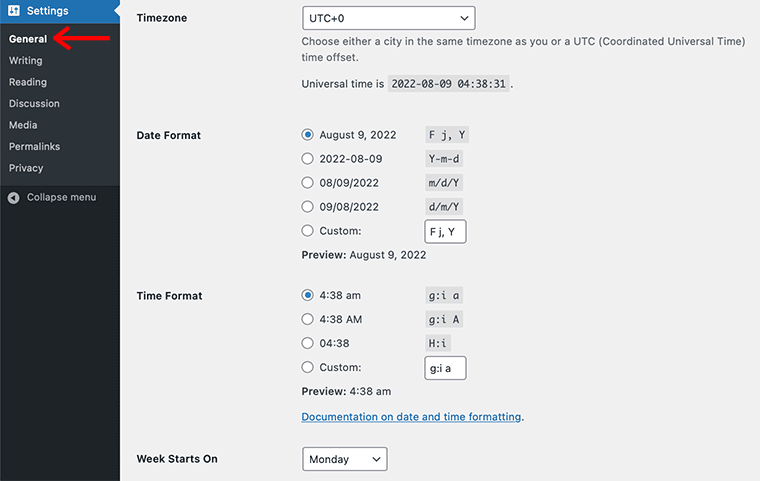The width and height of the screenshot is (760, 481).
Task: Select the August 9, 2022 date format
Action: [307, 134]
